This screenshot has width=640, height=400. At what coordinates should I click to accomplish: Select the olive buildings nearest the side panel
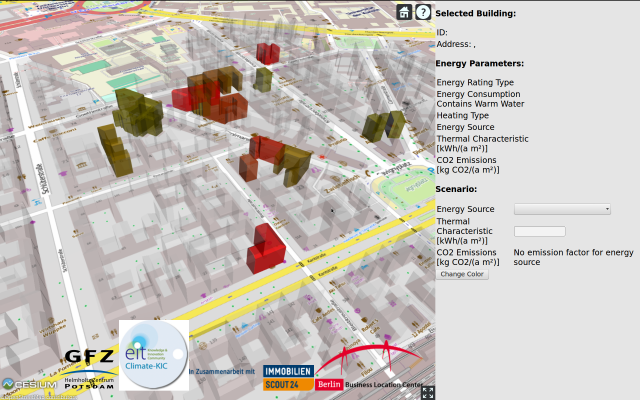pos(383,124)
